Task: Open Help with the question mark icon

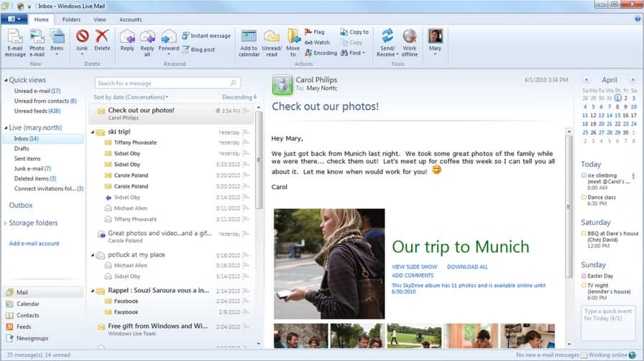Action: 638,19
